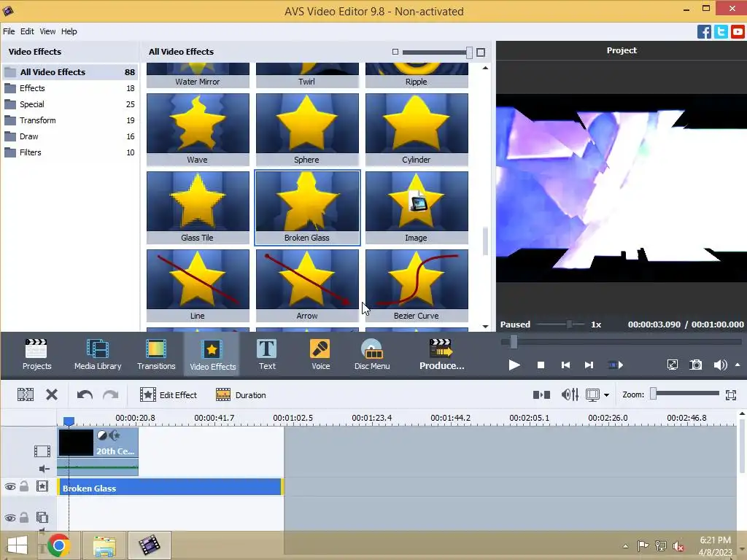Click the Produce button
The height and width of the screenshot is (560, 747).
click(441, 354)
